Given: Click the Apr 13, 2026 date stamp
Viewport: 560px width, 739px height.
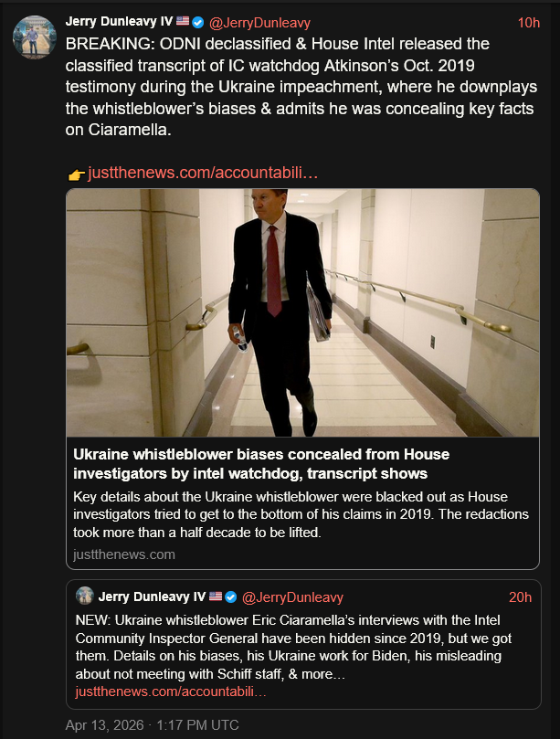Looking at the screenshot, I should coord(152,725).
